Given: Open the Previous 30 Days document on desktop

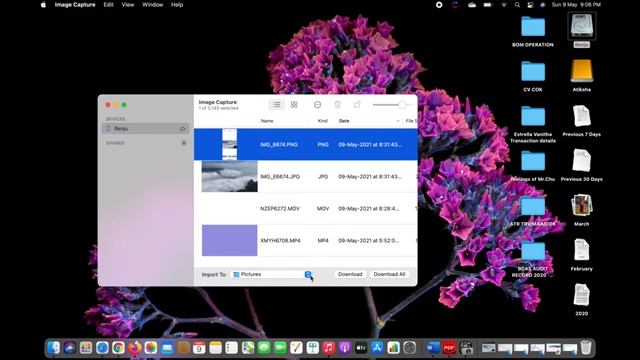Looking at the screenshot, I should tap(582, 160).
